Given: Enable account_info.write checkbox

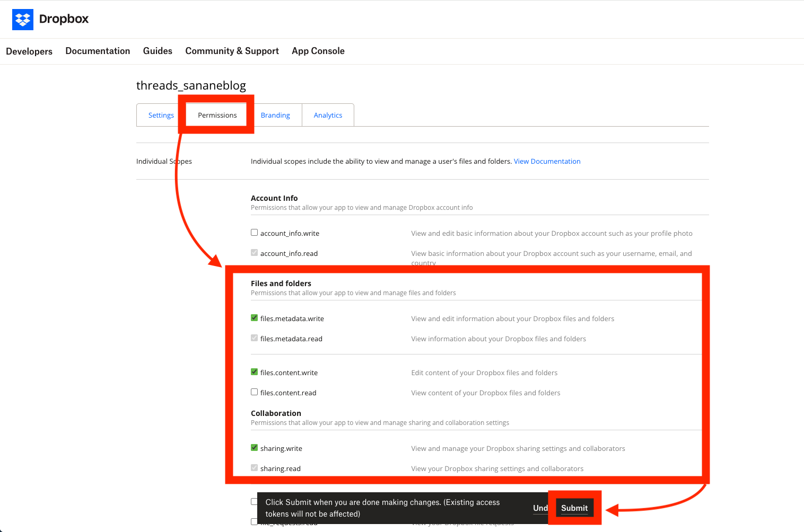Looking at the screenshot, I should pyautogui.click(x=255, y=233).
